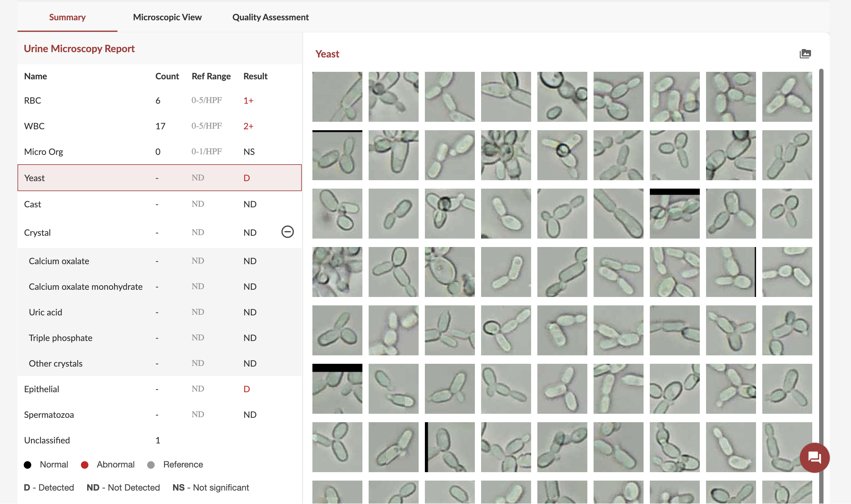The image size is (851, 504).
Task: Click the Ref Range column header
Action: point(211,76)
